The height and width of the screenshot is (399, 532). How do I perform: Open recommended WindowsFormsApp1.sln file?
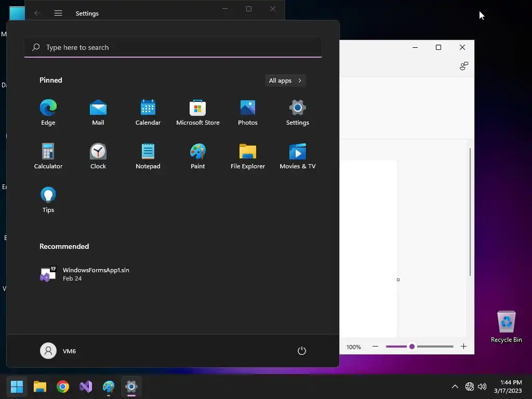(85, 274)
